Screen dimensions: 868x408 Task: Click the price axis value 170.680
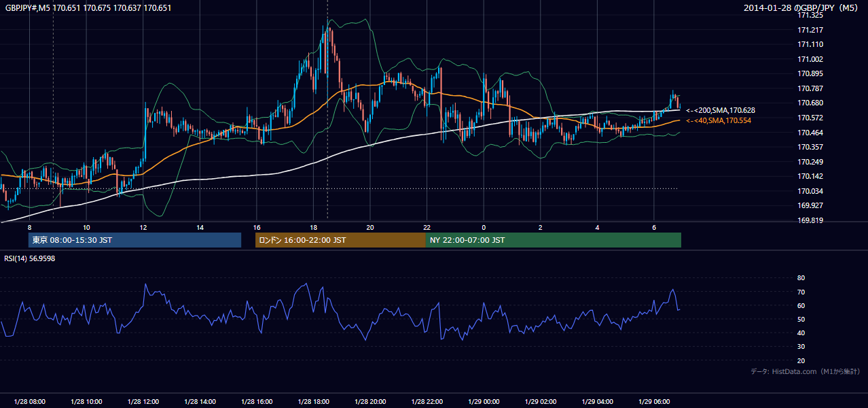[810, 103]
